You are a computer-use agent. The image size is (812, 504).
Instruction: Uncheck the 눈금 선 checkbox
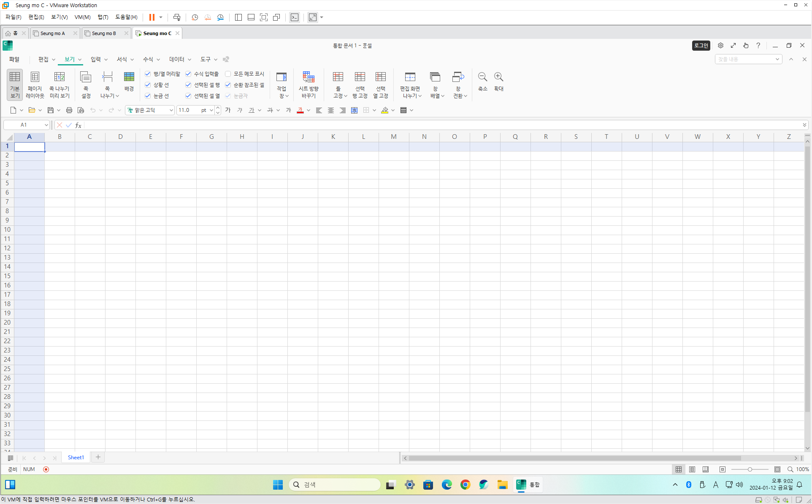click(x=148, y=96)
